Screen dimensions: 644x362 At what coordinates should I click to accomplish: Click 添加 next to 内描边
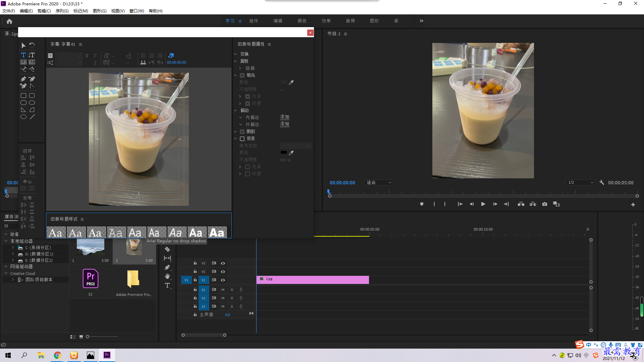284,117
